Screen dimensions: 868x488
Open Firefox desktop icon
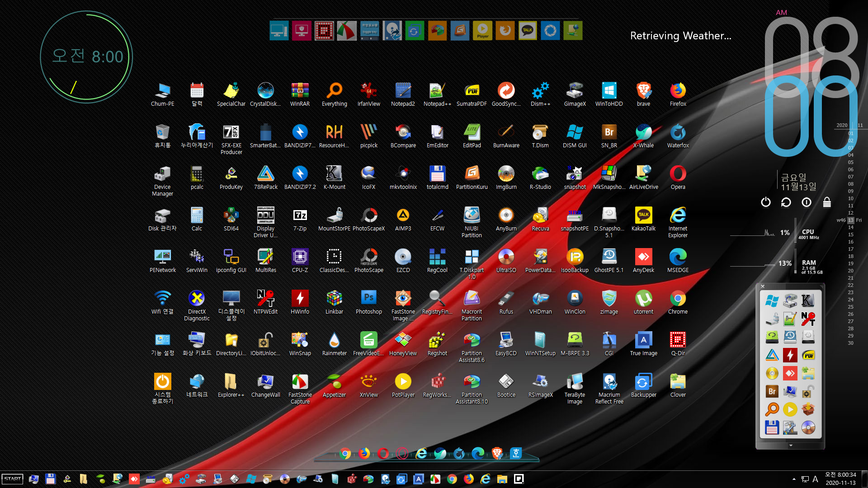(678, 95)
